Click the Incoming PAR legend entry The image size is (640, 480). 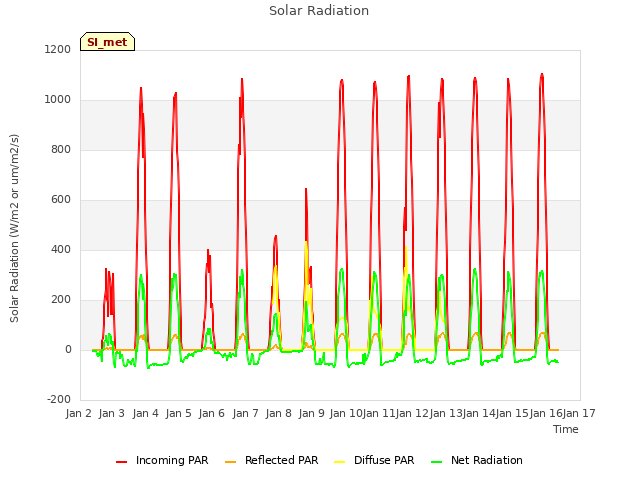[x=162, y=460]
